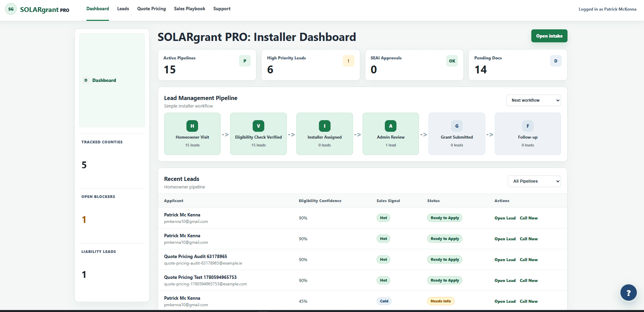The image size is (644, 312).
Task: Click the Active Pipelines P icon
Action: pyautogui.click(x=245, y=61)
